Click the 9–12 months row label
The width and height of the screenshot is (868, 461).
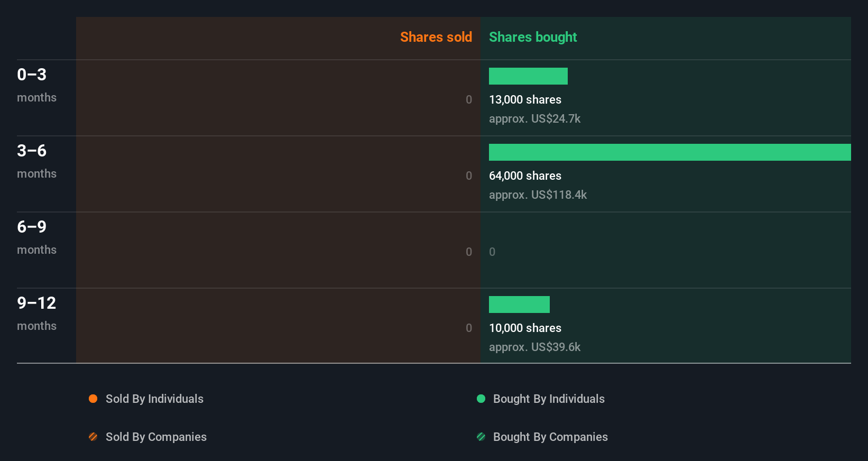coord(36,313)
